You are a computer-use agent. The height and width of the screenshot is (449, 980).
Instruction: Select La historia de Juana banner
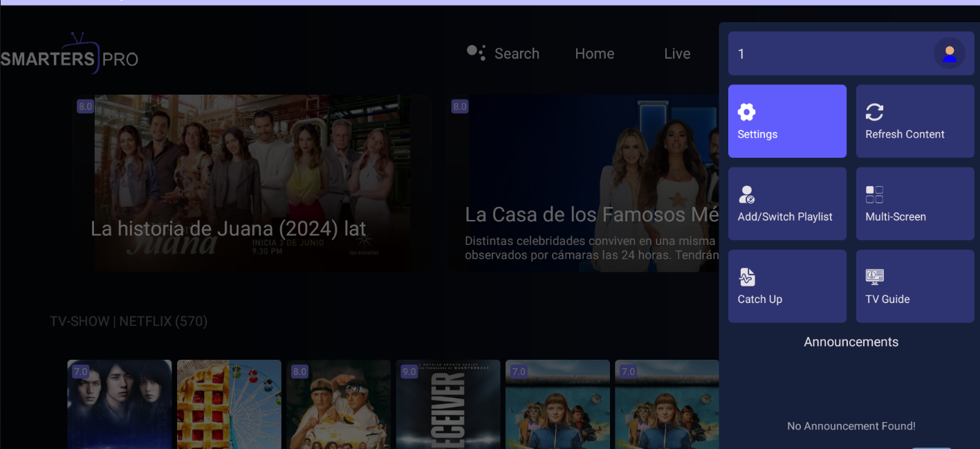coord(252,183)
